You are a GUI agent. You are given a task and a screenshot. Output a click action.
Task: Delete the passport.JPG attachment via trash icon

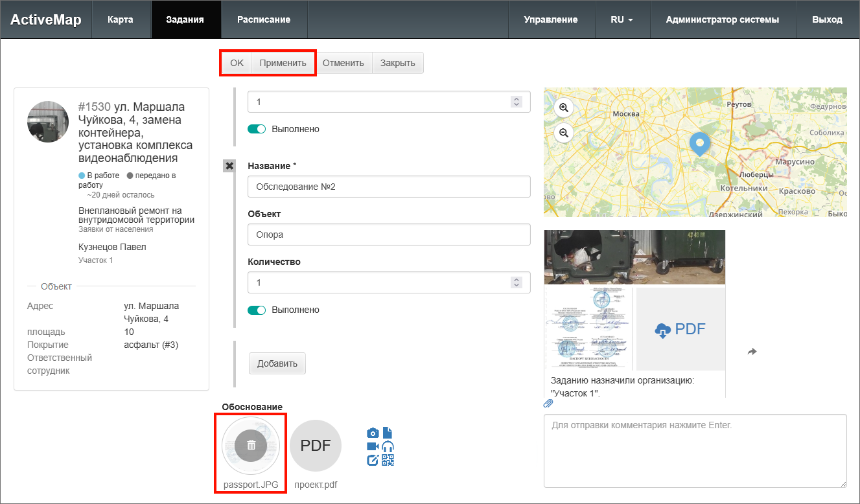pyautogui.click(x=251, y=445)
